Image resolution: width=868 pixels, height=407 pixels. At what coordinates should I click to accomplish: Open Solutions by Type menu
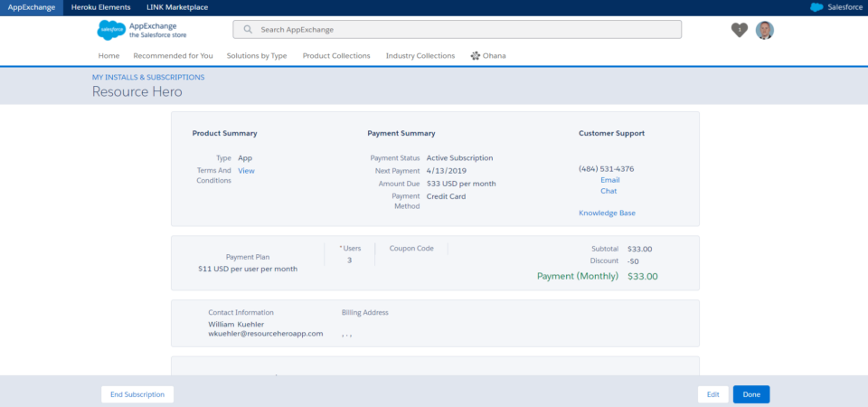point(257,56)
